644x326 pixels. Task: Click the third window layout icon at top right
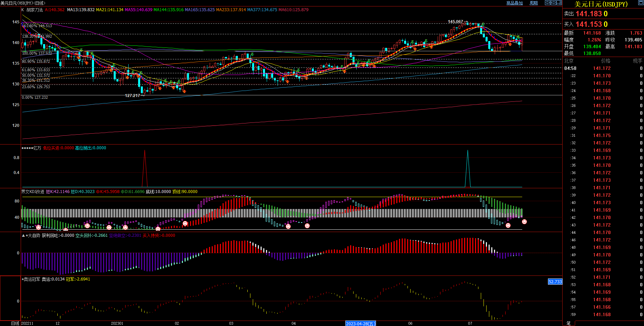click(559, 3)
